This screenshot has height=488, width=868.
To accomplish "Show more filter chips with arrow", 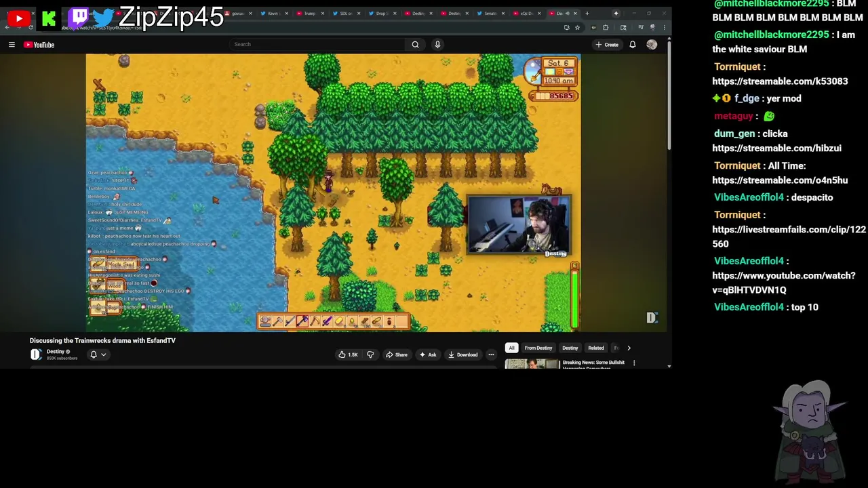I will [629, 348].
